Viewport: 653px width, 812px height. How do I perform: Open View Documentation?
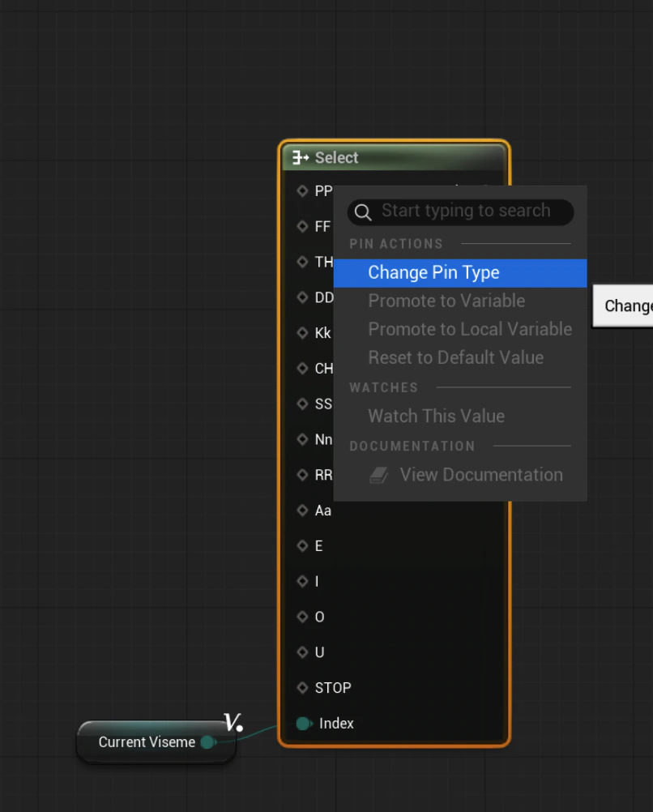click(481, 475)
